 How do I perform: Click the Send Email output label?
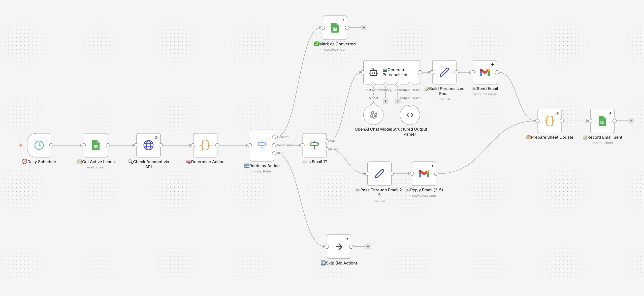click(285, 145)
